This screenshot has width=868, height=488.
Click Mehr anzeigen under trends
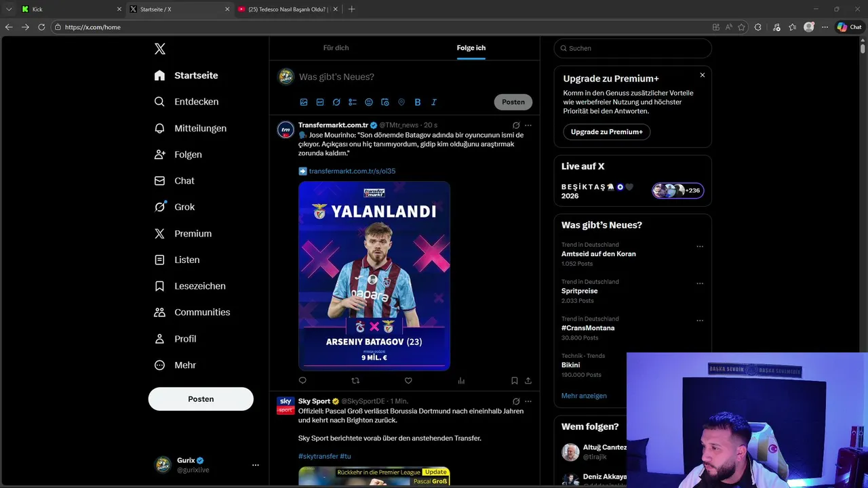(584, 396)
